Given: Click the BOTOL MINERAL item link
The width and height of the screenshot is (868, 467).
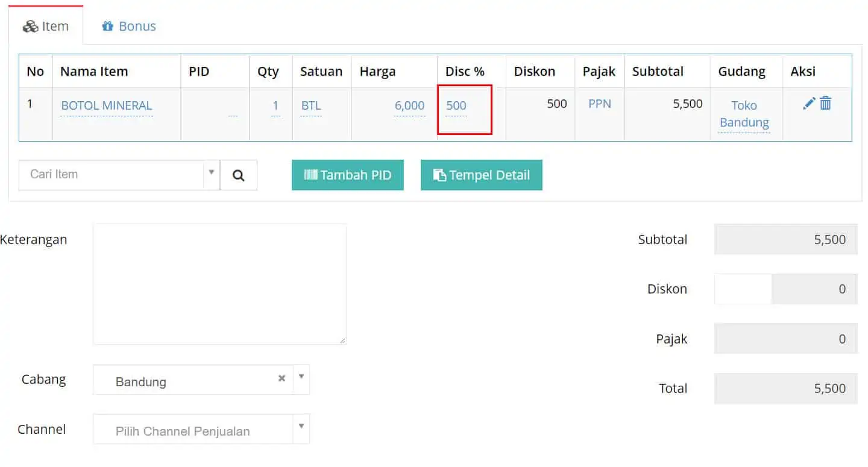Looking at the screenshot, I should coord(107,105).
